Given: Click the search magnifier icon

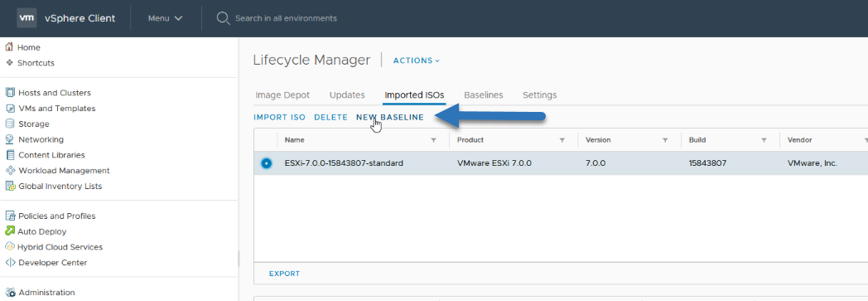Looking at the screenshot, I should (x=223, y=18).
